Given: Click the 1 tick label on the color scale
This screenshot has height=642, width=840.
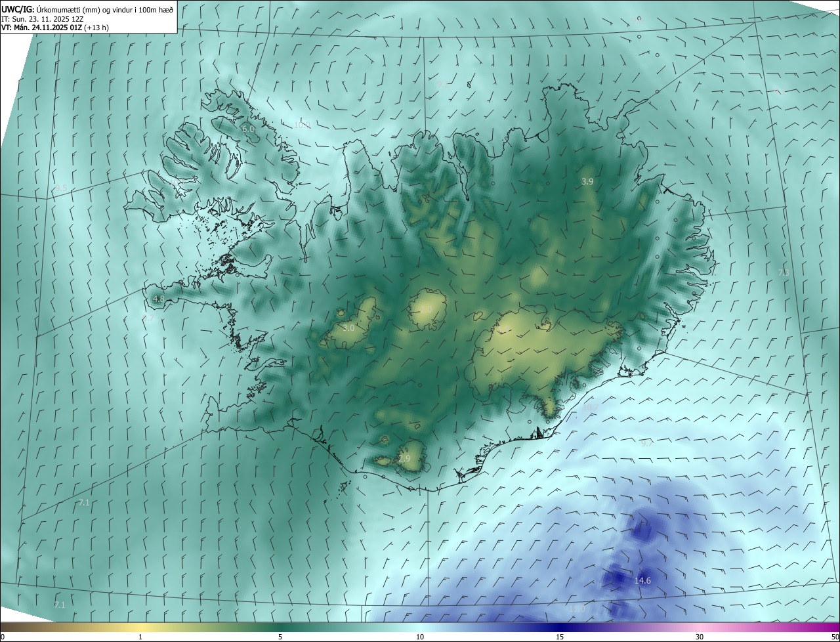Looking at the screenshot, I should [x=140, y=637].
